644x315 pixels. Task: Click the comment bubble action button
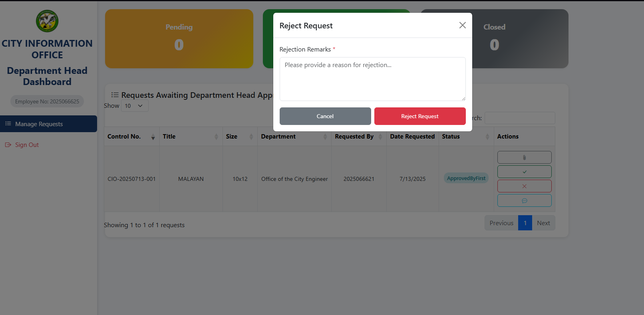pyautogui.click(x=524, y=200)
